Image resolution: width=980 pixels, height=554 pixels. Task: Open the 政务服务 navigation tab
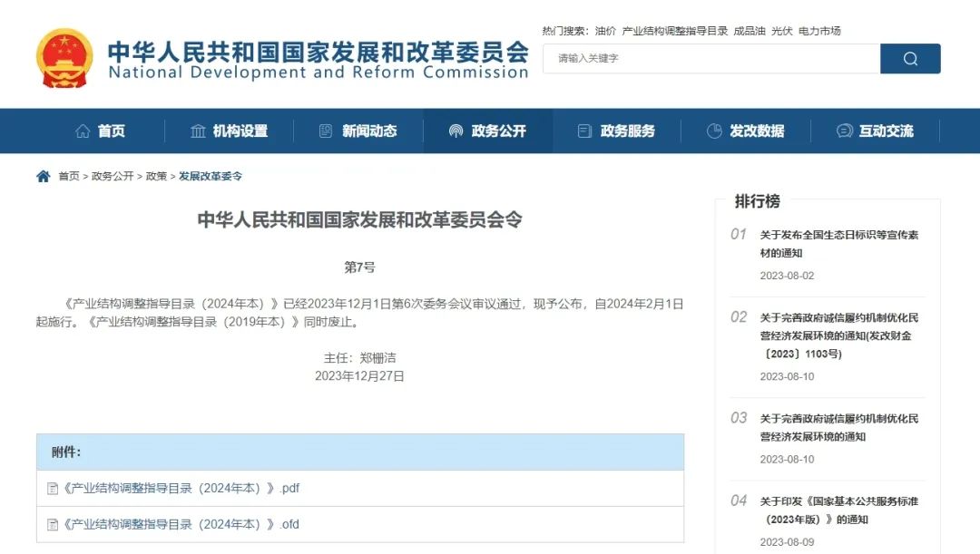click(617, 131)
